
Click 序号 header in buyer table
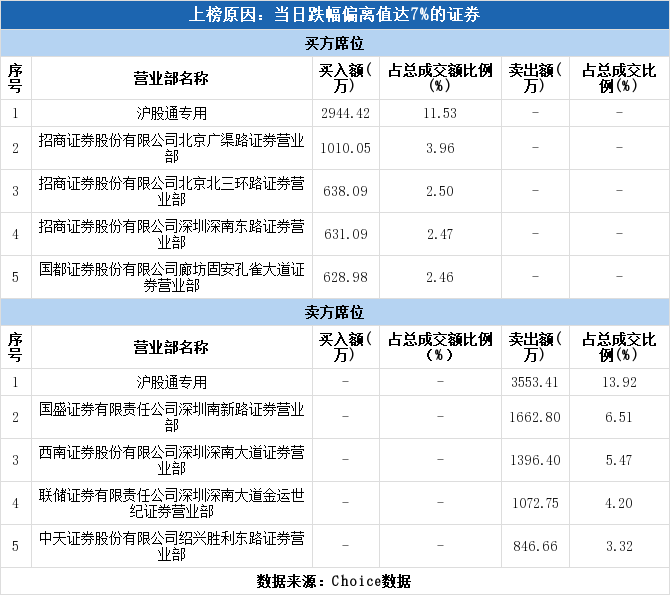tap(15, 78)
